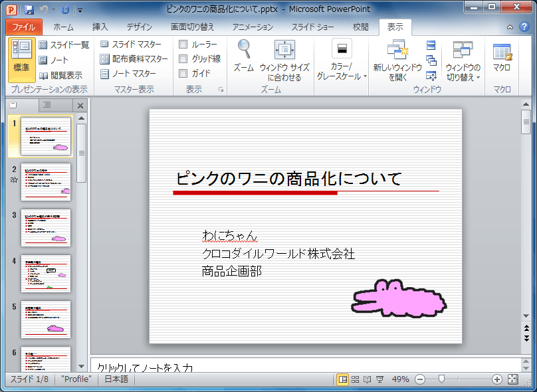Image resolution: width=537 pixels, height=392 pixels.
Task: Select slide 5 thumbnail
Action: pyautogui.click(x=46, y=320)
